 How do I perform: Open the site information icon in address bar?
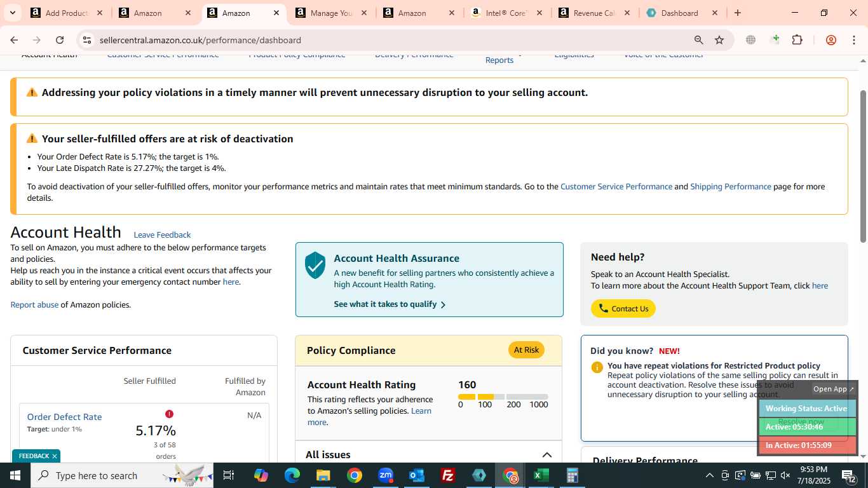click(x=87, y=40)
